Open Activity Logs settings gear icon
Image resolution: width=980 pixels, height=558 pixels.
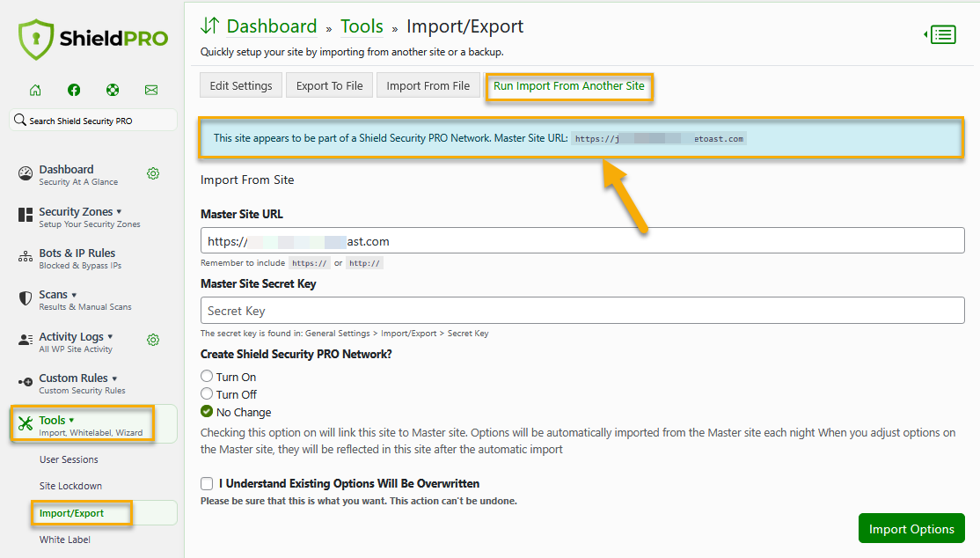(x=153, y=340)
